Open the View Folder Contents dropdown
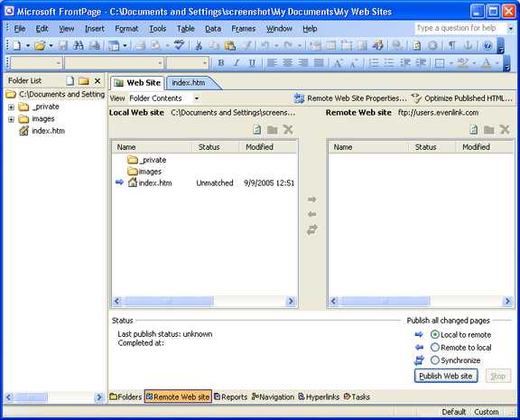Image resolution: width=520 pixels, height=420 pixels. [x=196, y=98]
